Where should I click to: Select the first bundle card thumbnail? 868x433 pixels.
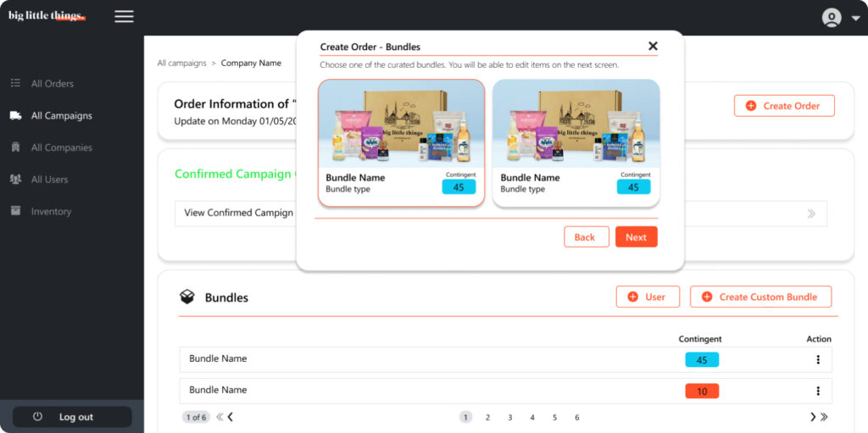[x=401, y=124]
